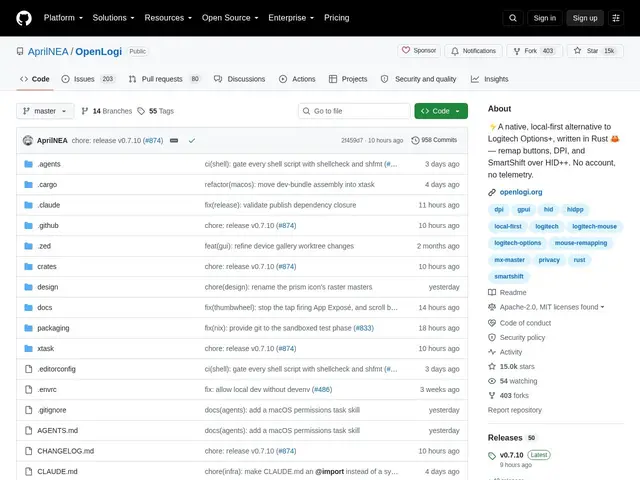Open the appearance settings icon beside Sign up

pos(616,18)
